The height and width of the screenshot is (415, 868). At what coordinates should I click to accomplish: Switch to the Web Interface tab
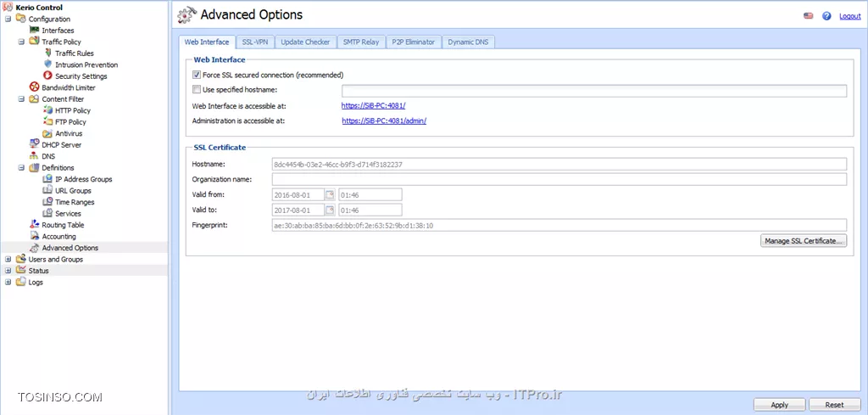point(207,42)
